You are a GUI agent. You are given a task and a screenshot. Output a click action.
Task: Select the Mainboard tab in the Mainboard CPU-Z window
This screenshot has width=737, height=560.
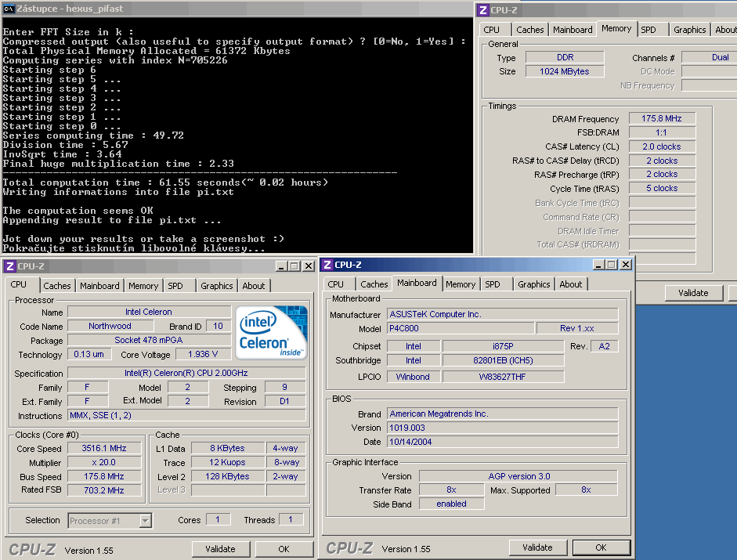pyautogui.click(x=417, y=283)
